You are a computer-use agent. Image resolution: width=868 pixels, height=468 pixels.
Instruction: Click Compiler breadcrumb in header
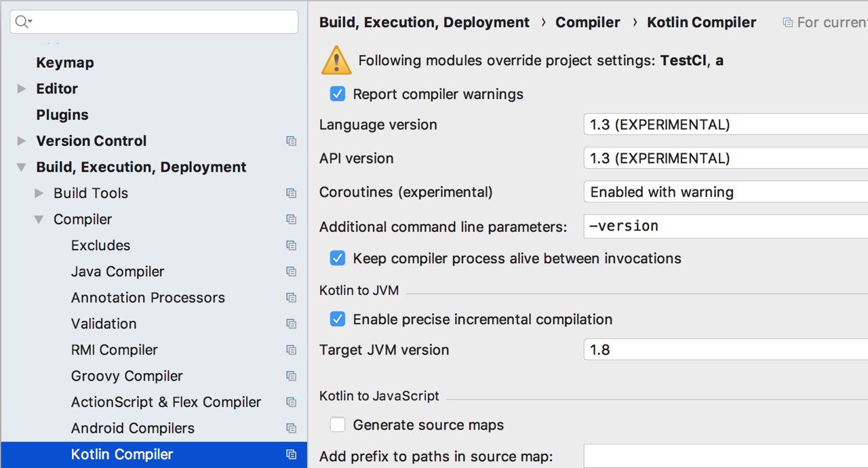tap(588, 22)
